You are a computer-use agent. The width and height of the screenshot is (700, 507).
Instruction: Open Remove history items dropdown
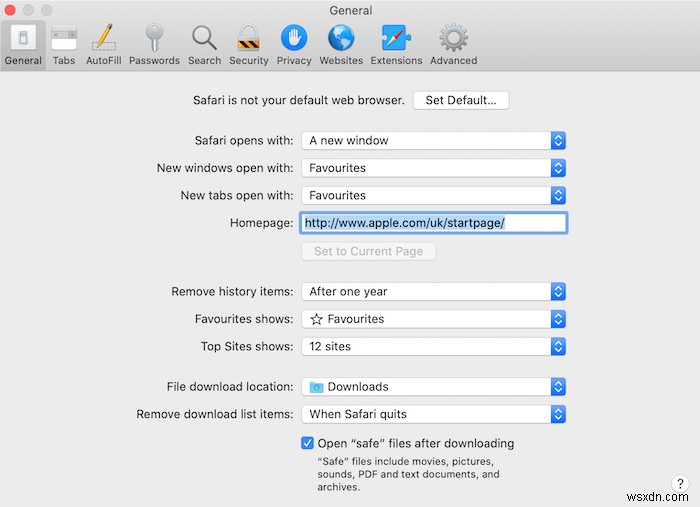(433, 291)
